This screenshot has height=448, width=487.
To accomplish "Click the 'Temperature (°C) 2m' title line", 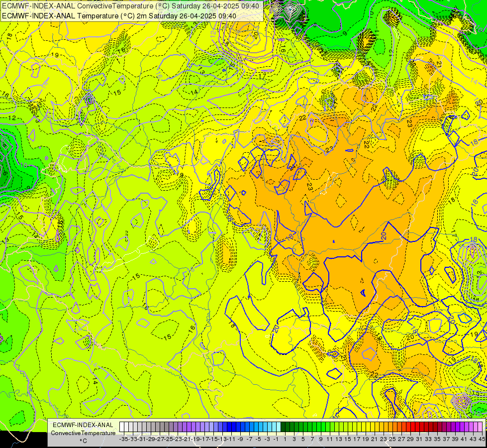I will click(119, 16).
